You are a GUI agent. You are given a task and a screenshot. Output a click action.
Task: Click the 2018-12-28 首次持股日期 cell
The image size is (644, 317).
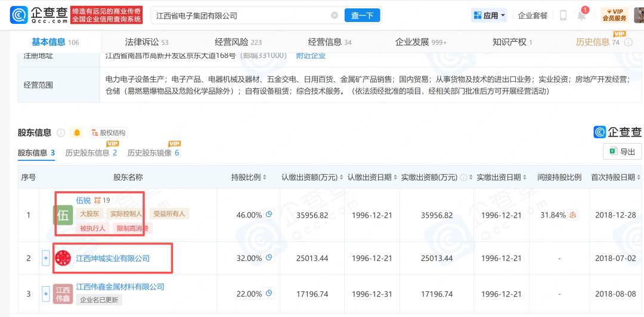(615, 215)
